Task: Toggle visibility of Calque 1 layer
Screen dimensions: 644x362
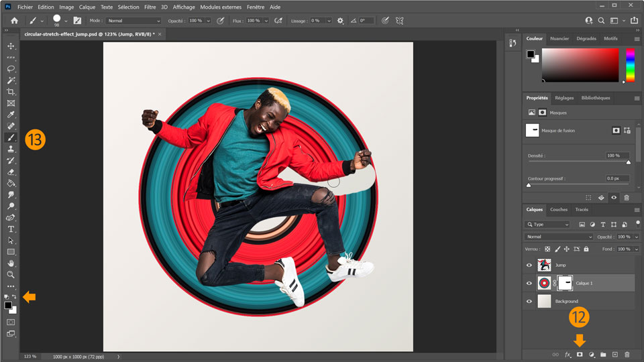Action: click(x=529, y=284)
